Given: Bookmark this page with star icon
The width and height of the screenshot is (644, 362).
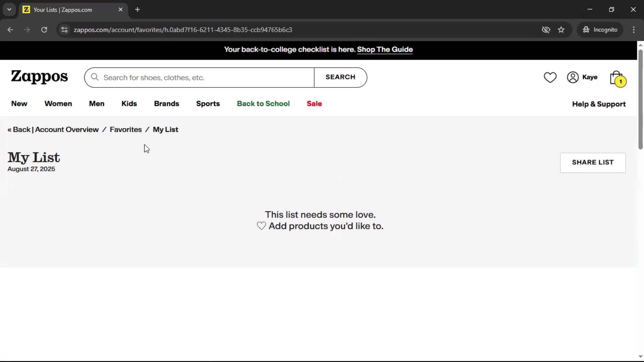Looking at the screenshot, I should (x=561, y=29).
